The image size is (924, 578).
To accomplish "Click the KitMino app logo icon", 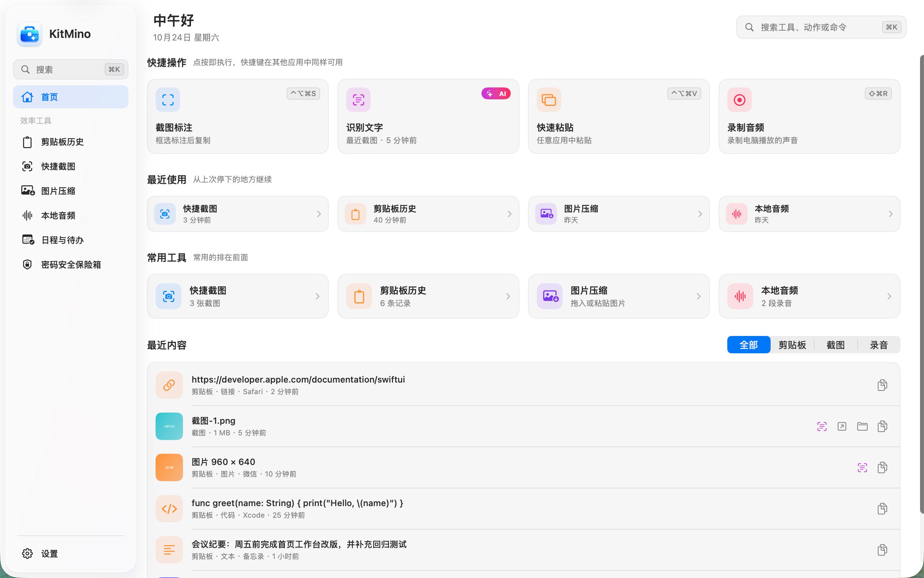I will [29, 34].
